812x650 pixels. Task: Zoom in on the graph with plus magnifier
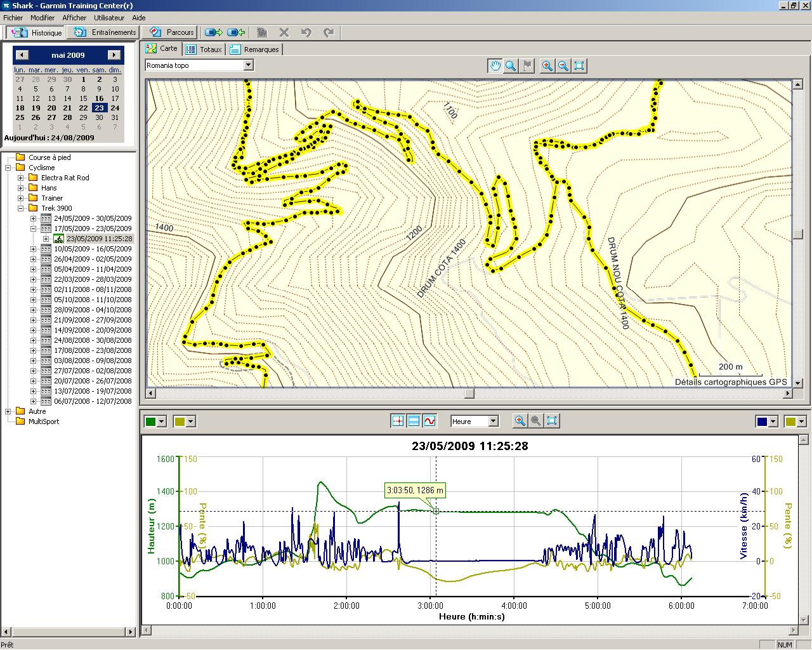point(520,421)
